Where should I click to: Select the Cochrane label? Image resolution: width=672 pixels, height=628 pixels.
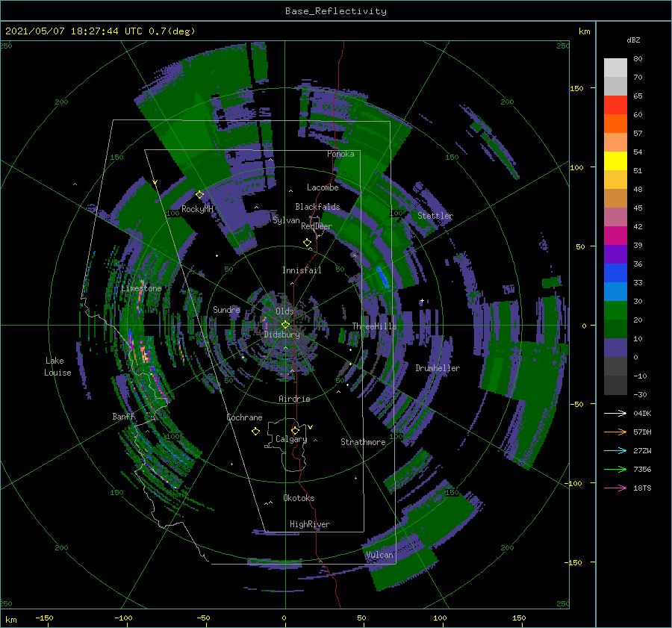point(244,417)
